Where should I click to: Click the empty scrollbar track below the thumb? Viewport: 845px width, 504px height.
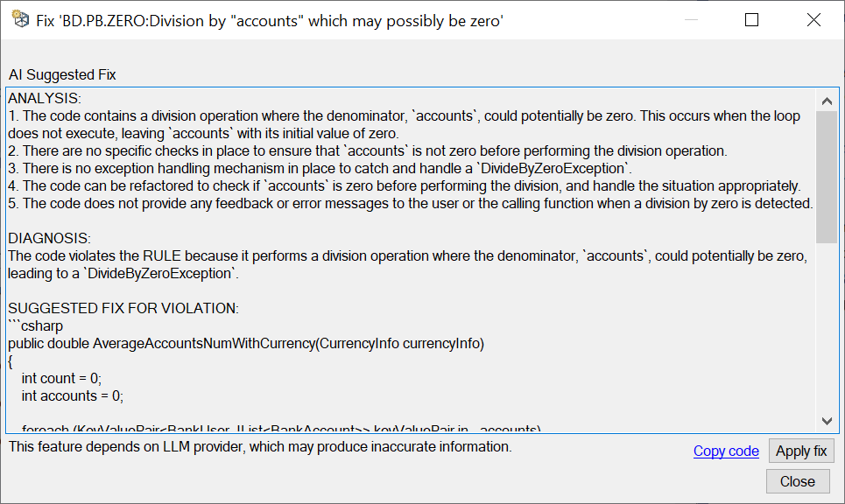pos(827,326)
